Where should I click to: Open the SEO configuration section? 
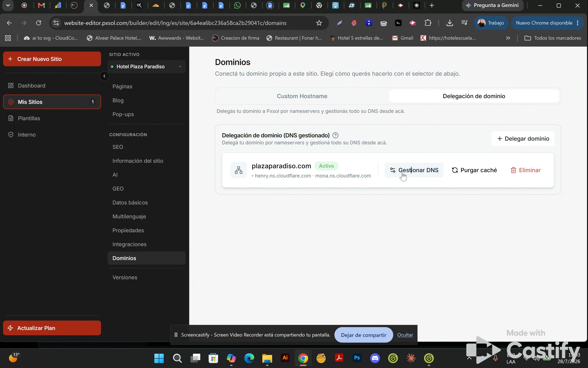(x=118, y=147)
